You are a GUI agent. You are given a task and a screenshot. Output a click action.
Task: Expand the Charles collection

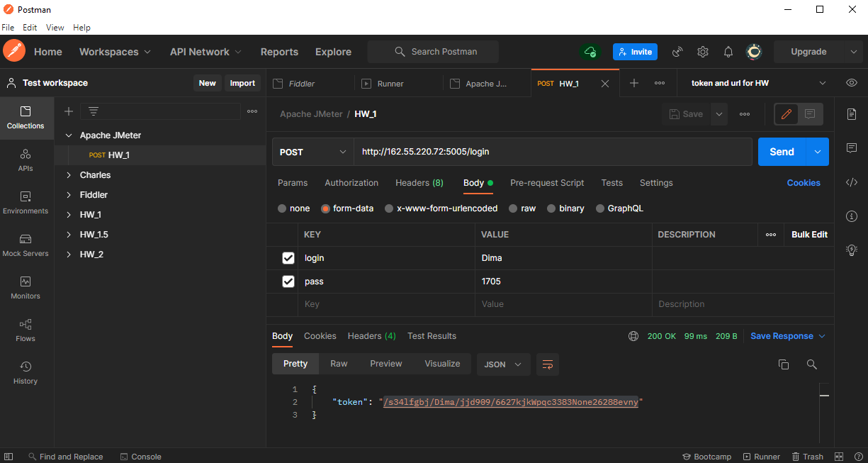click(69, 174)
